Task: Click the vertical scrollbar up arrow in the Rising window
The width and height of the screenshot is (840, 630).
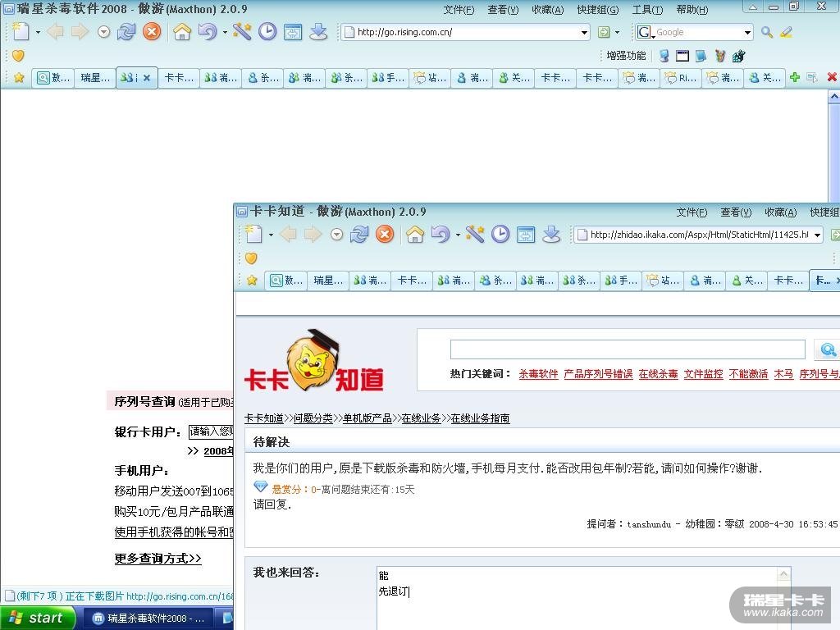Action: click(x=834, y=97)
